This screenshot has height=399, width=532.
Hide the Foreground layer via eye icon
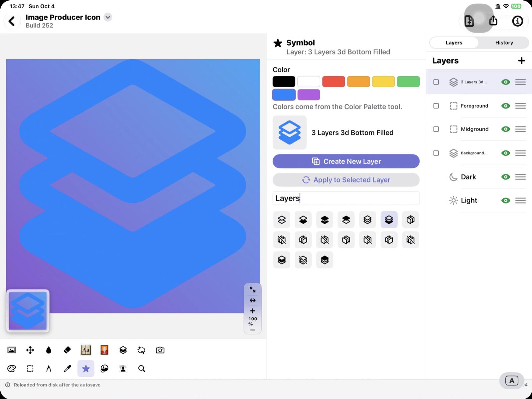[505, 106]
